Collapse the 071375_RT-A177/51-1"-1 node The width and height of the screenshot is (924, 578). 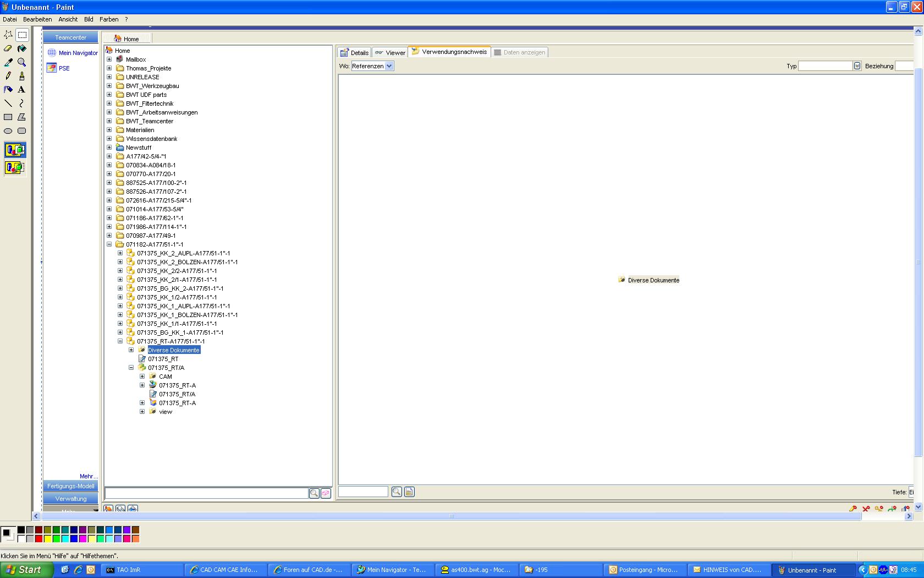(x=120, y=341)
